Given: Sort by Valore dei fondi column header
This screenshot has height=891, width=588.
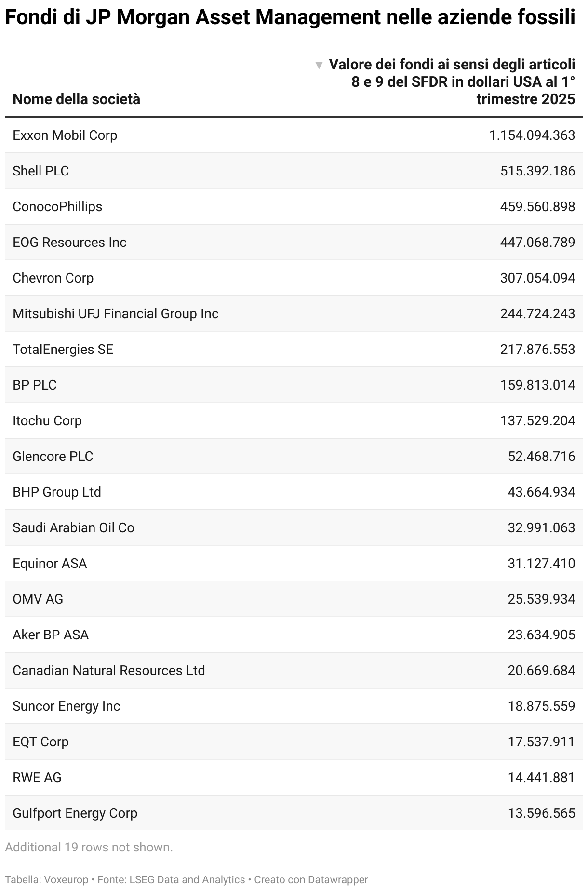Looking at the screenshot, I should 452,82.
